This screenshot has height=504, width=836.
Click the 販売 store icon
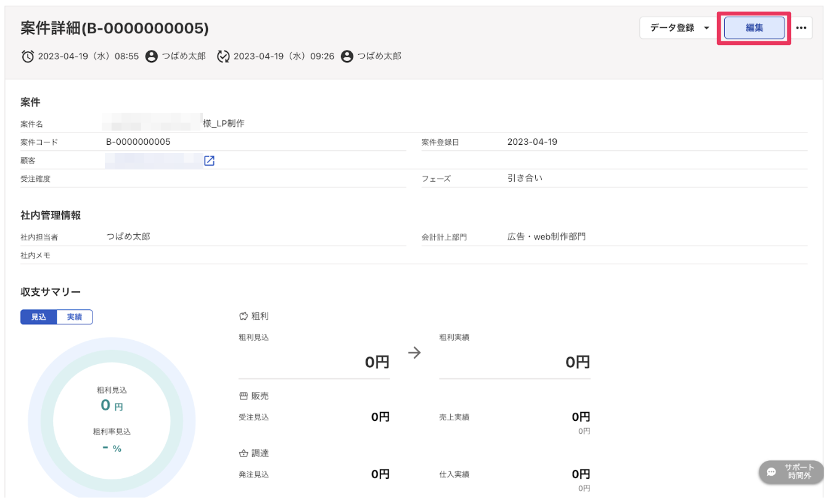244,396
